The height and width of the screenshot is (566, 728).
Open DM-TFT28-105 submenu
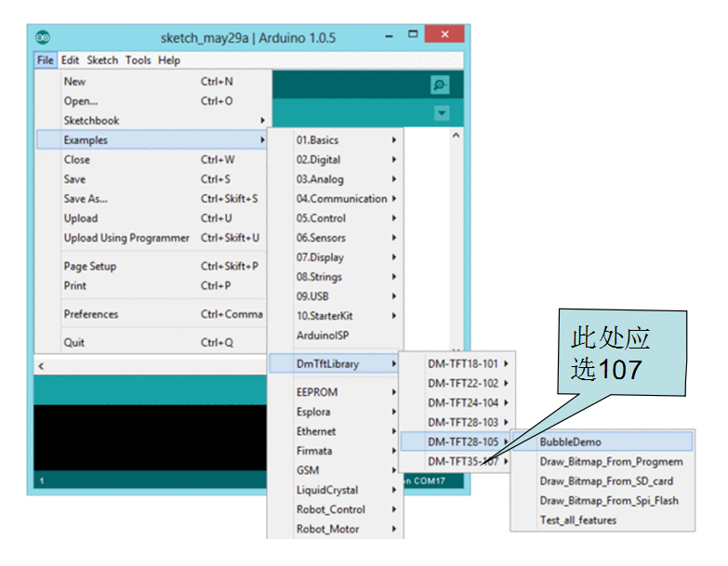click(457, 441)
